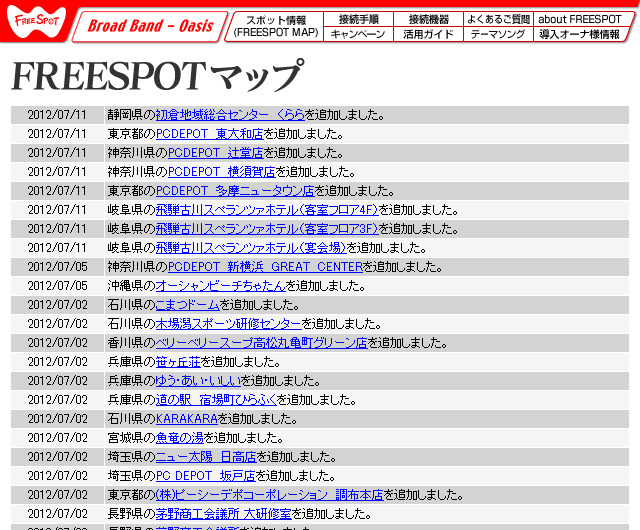Click date 2012/07/02 in 魚竜の湯 row
Image resolution: width=640 pixels, height=530 pixels.
tap(57, 438)
